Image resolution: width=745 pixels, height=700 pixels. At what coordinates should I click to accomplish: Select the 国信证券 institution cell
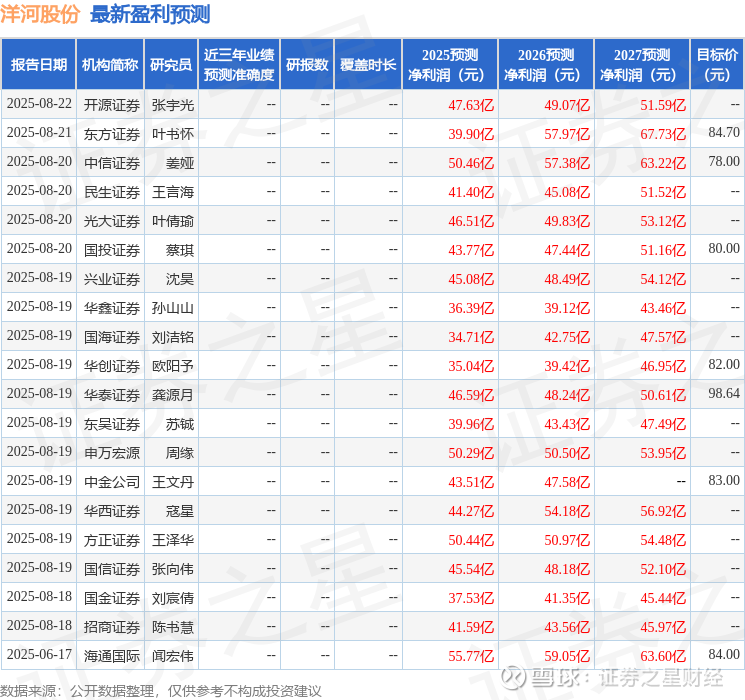112,569
